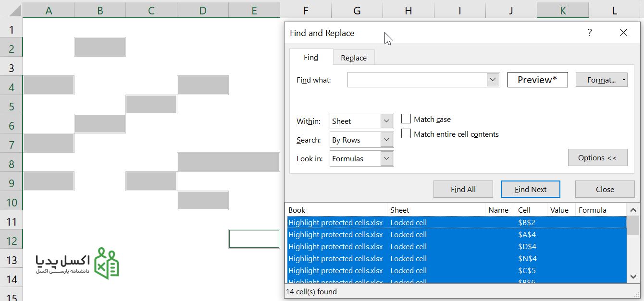Select the Find tab
This screenshot has width=644, height=301.
pyautogui.click(x=311, y=57)
